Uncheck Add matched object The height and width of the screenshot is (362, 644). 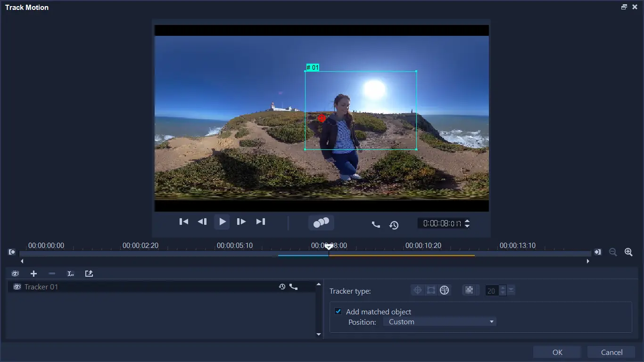click(x=338, y=311)
